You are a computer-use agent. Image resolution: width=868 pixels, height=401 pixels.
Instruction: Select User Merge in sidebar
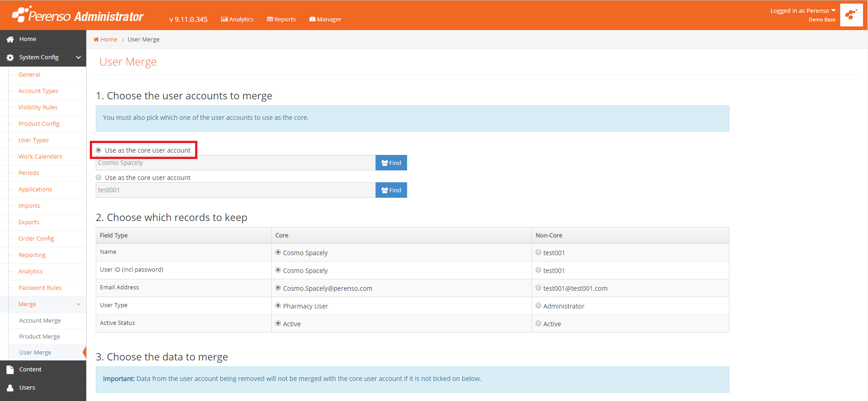[35, 352]
